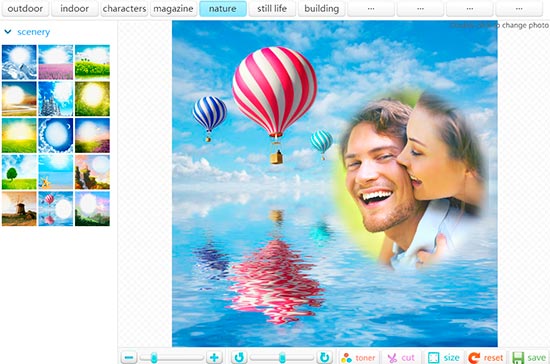This screenshot has width=550, height=364.
Task: Choose the cloud ring with moon template
Action: pos(56,135)
